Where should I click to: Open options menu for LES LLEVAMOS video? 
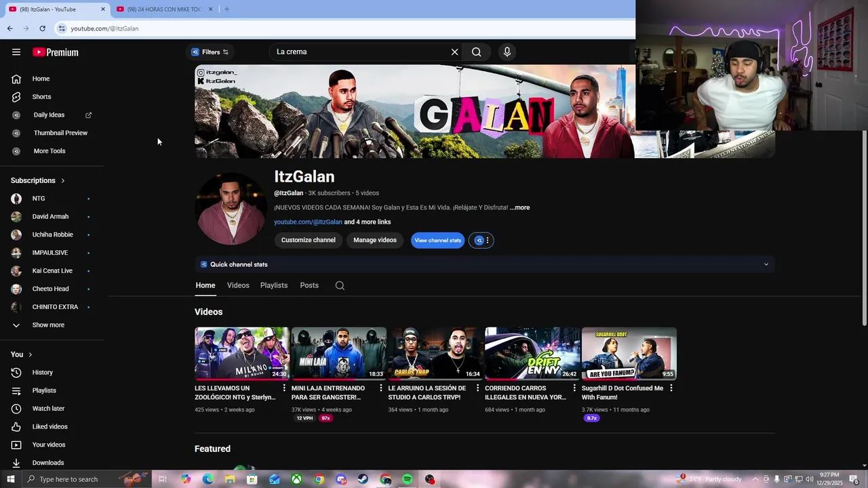[284, 388]
